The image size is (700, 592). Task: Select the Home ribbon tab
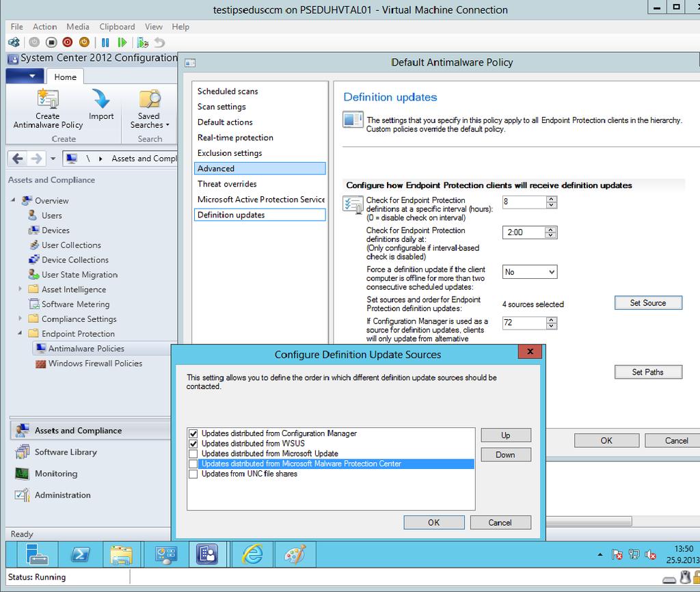[x=65, y=77]
